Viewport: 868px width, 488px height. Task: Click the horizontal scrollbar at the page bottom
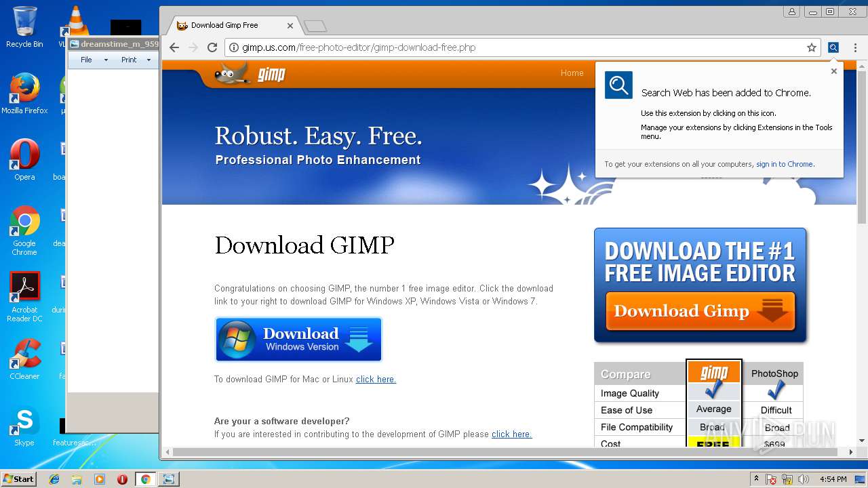[507, 451]
